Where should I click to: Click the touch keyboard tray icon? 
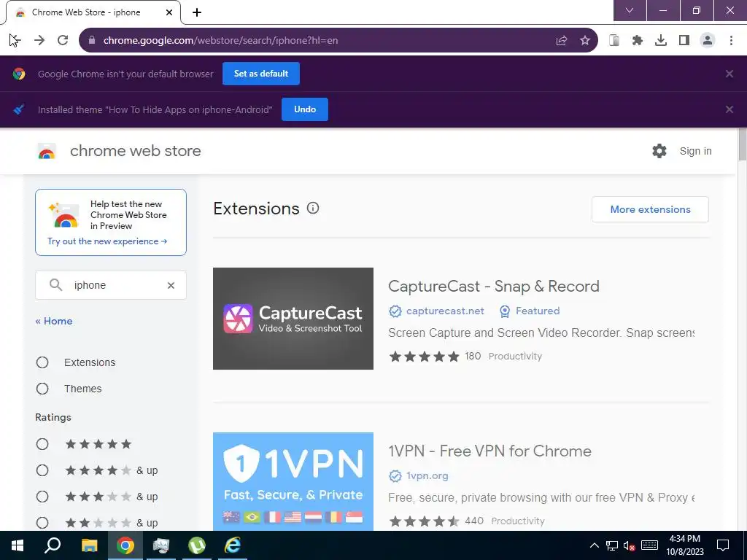pos(649,545)
